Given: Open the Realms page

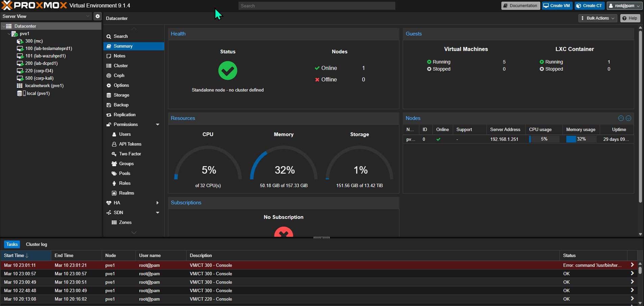Looking at the screenshot, I should click(x=134, y=193).
